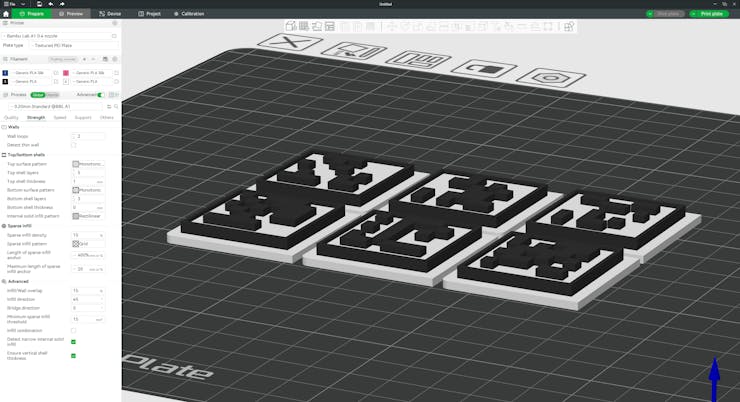Add a filament with the plus icon
The height and width of the screenshot is (402, 740).
(84, 59)
